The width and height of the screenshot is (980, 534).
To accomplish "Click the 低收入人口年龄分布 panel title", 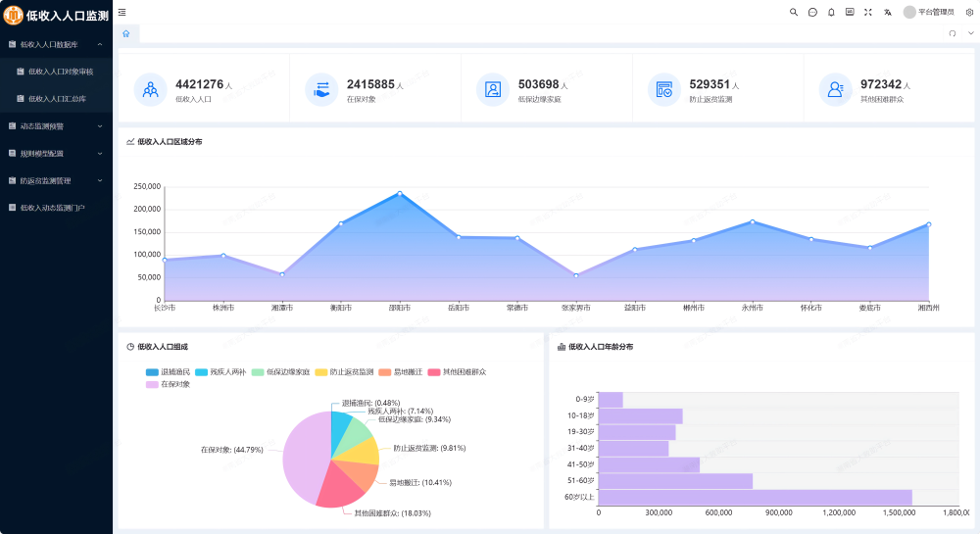I will pyautogui.click(x=600, y=347).
